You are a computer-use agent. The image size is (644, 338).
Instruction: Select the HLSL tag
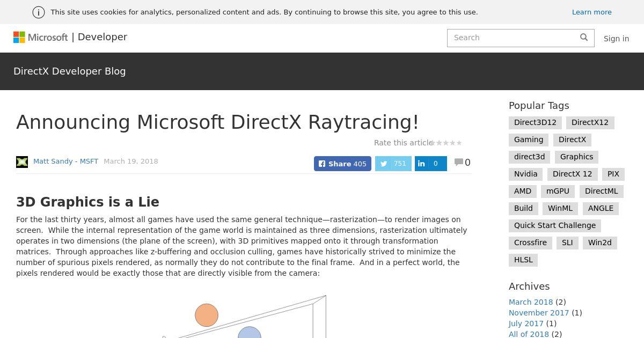523,260
